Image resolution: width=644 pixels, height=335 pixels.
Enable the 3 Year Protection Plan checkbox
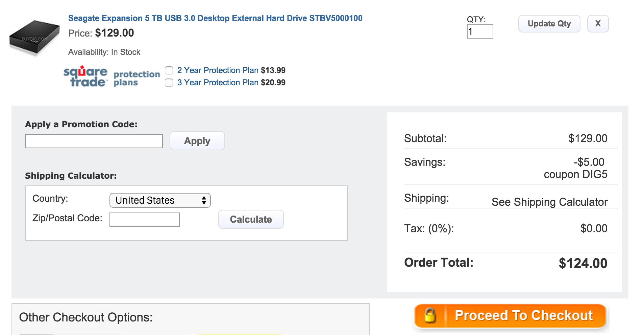pos(169,83)
